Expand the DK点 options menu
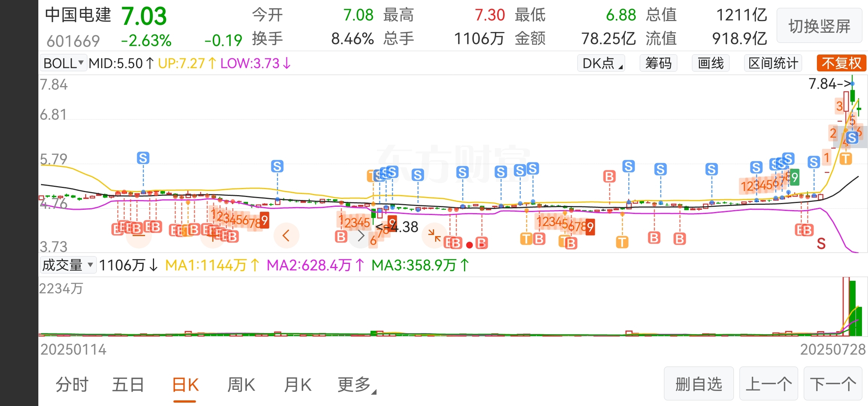 point(601,63)
